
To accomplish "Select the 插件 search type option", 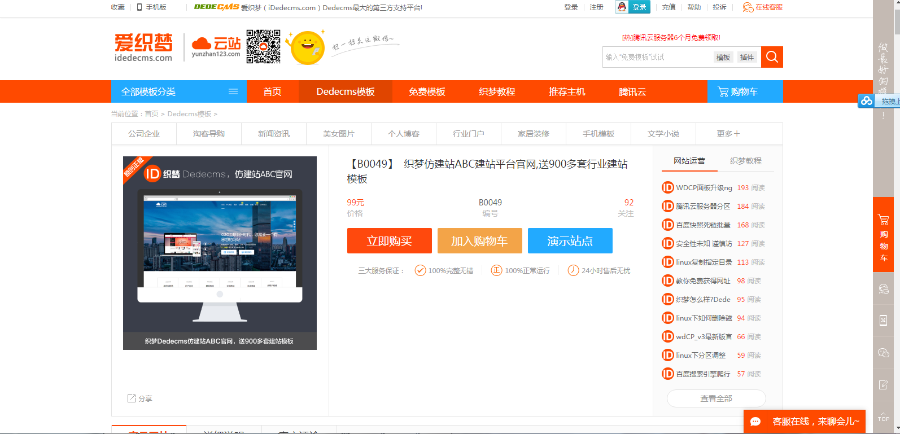I will (747, 57).
